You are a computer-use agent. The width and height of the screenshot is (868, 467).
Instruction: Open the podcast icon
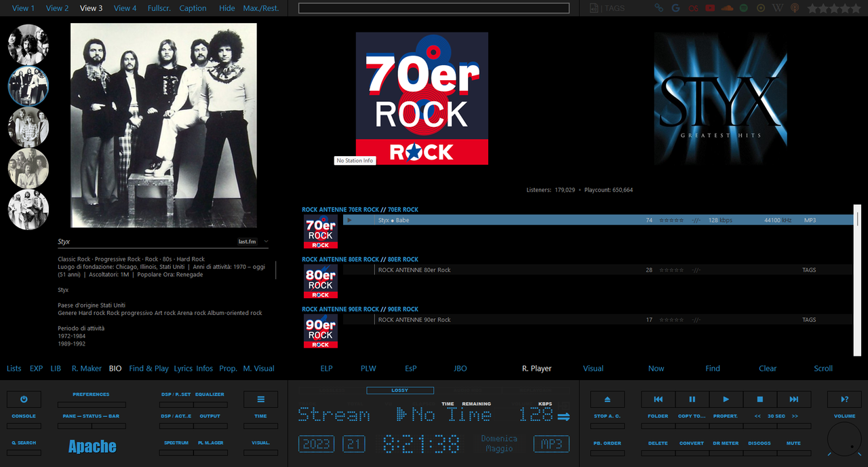coord(795,8)
